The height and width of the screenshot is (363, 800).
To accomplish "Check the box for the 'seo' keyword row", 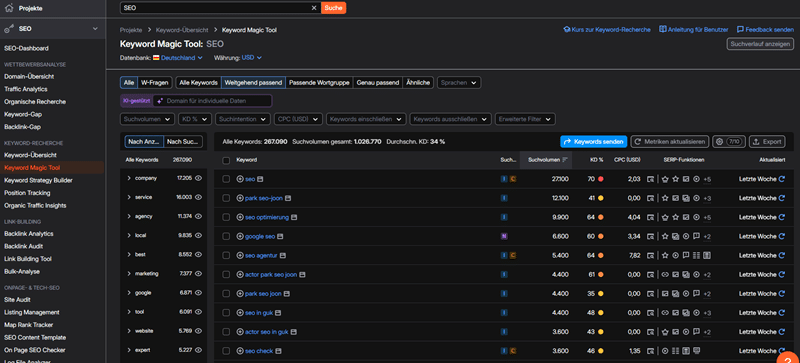I will (226, 179).
